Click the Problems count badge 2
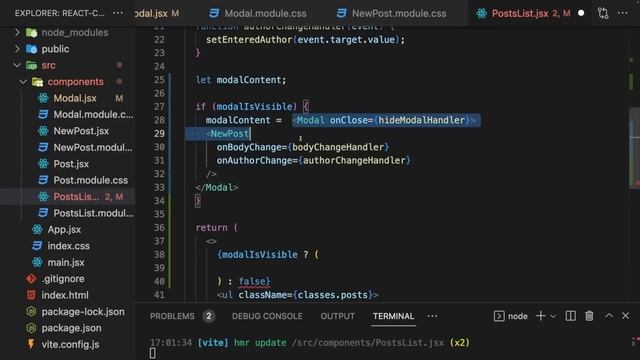Viewport: 640px width, 360px height. (x=209, y=316)
